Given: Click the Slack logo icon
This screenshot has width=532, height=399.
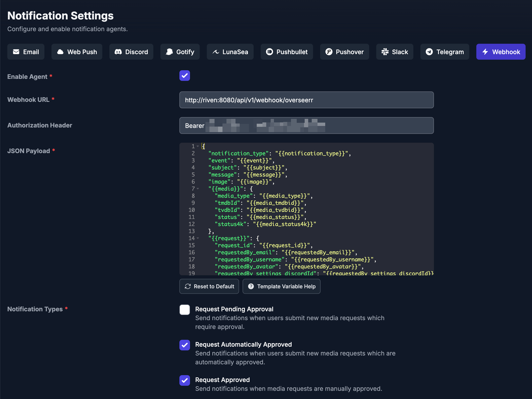Looking at the screenshot, I should click(x=385, y=52).
